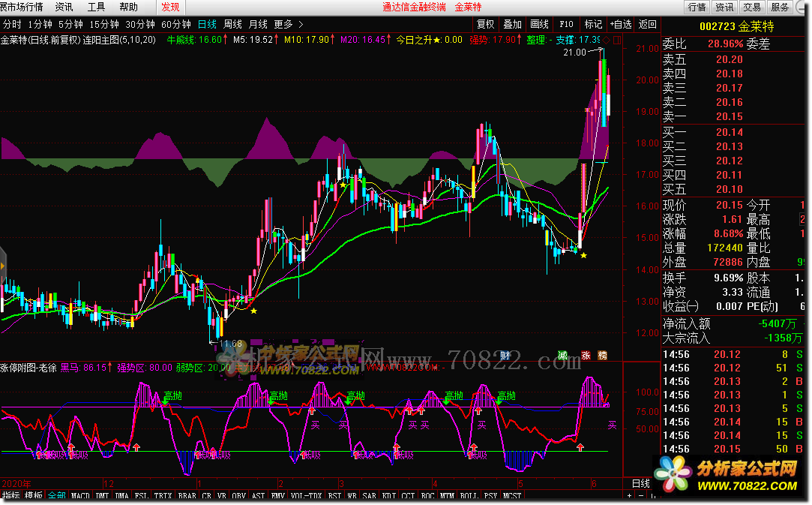The height and width of the screenshot is (505, 812).
Task: Select the 指标 tab at bottom
Action: (11, 496)
